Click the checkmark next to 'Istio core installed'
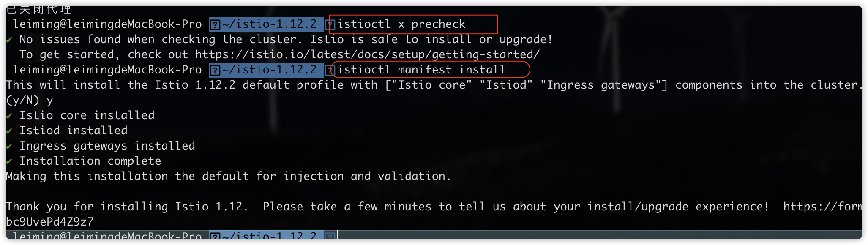This screenshot has height=245, width=868. click(x=9, y=116)
